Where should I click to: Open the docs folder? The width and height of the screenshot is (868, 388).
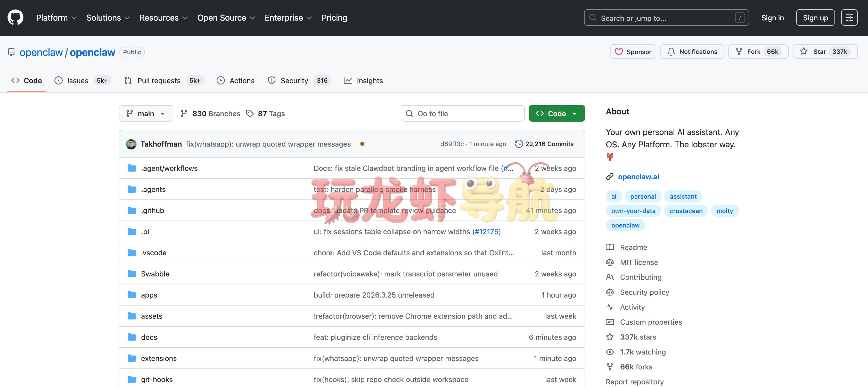149,337
